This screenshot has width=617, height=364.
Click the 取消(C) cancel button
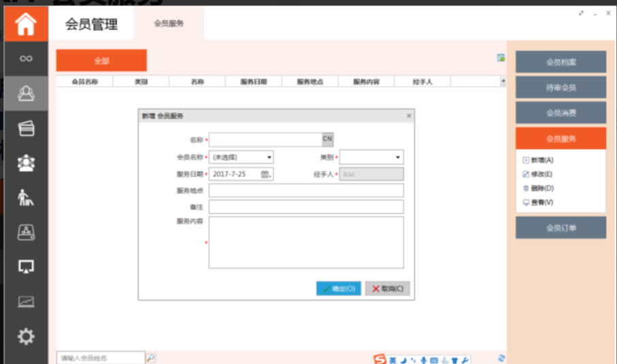point(387,288)
